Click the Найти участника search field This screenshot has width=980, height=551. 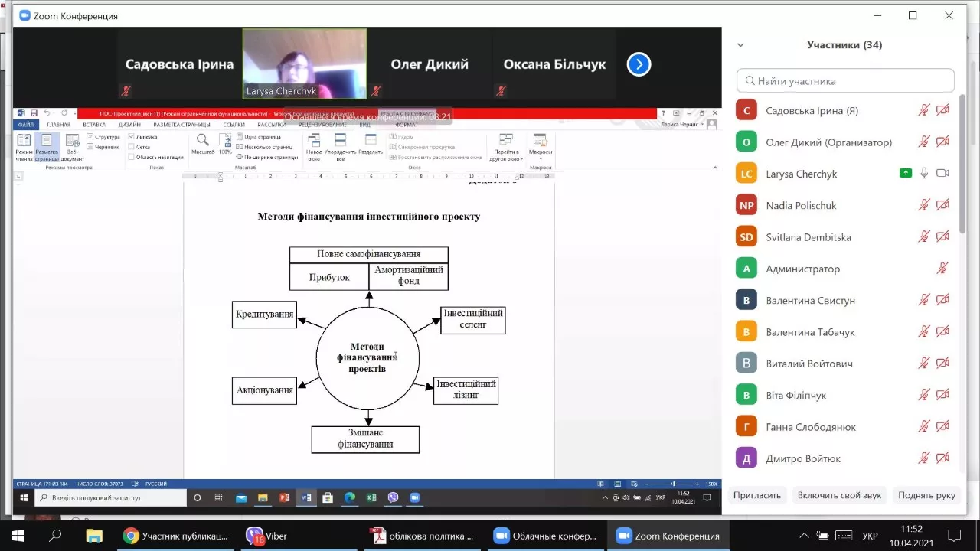[x=845, y=81]
